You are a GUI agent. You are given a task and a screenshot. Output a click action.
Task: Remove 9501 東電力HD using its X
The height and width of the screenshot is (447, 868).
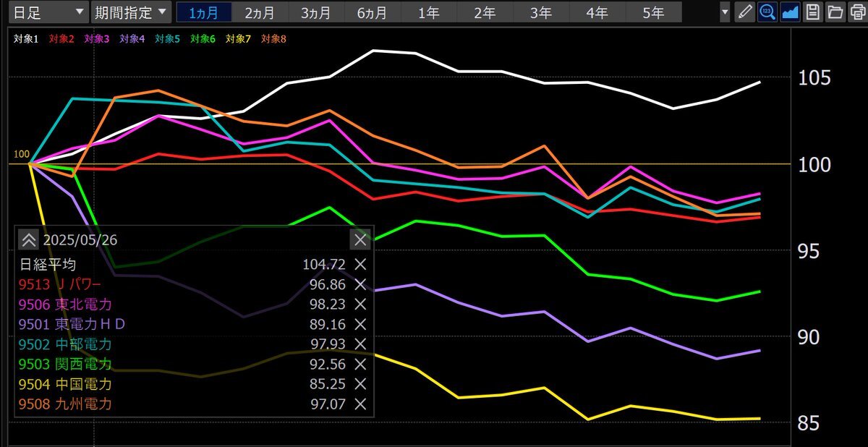tap(360, 324)
